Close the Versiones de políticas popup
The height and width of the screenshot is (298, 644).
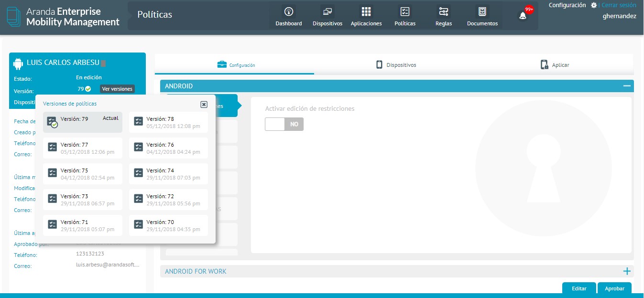click(x=204, y=104)
